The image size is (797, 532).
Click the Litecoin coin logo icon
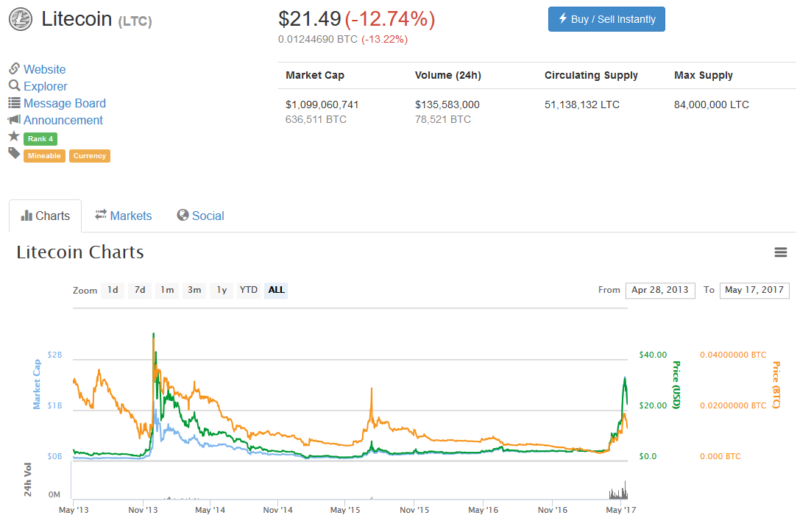pyautogui.click(x=21, y=19)
